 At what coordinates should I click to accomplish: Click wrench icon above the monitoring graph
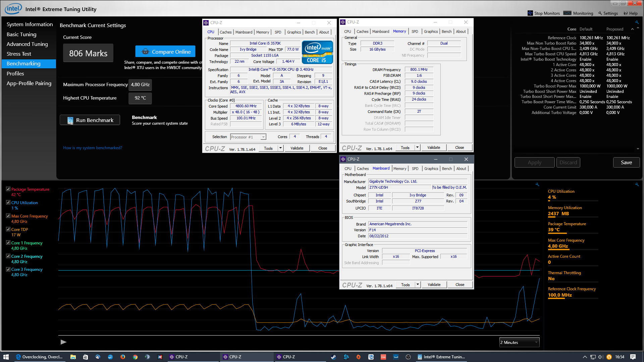537,184
